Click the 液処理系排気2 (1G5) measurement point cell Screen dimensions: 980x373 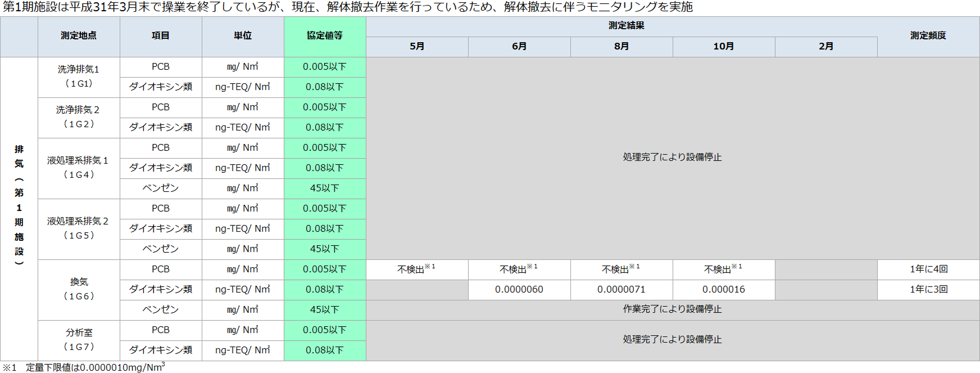click(79, 228)
